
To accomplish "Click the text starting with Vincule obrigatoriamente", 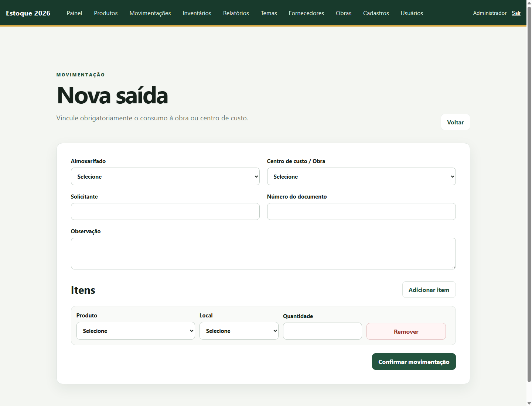I will click(x=152, y=118).
